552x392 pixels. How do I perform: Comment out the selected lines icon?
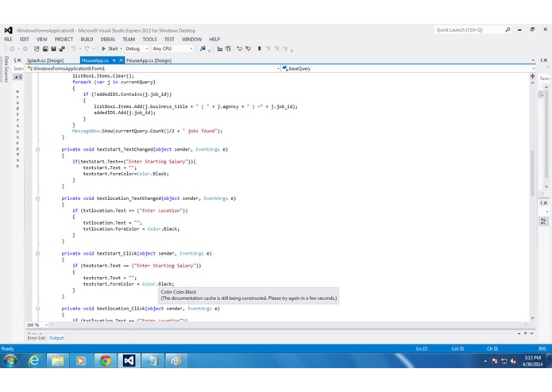point(239,49)
